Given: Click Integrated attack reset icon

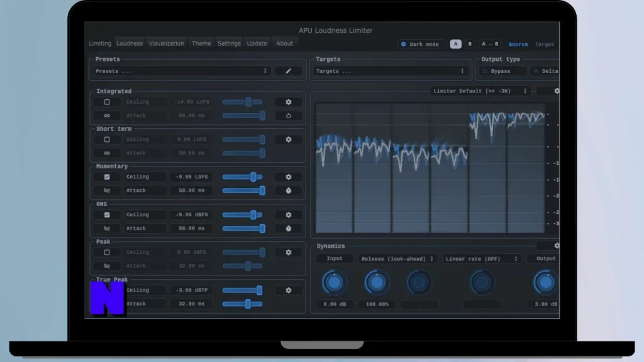Looking at the screenshot, I should (x=288, y=116).
